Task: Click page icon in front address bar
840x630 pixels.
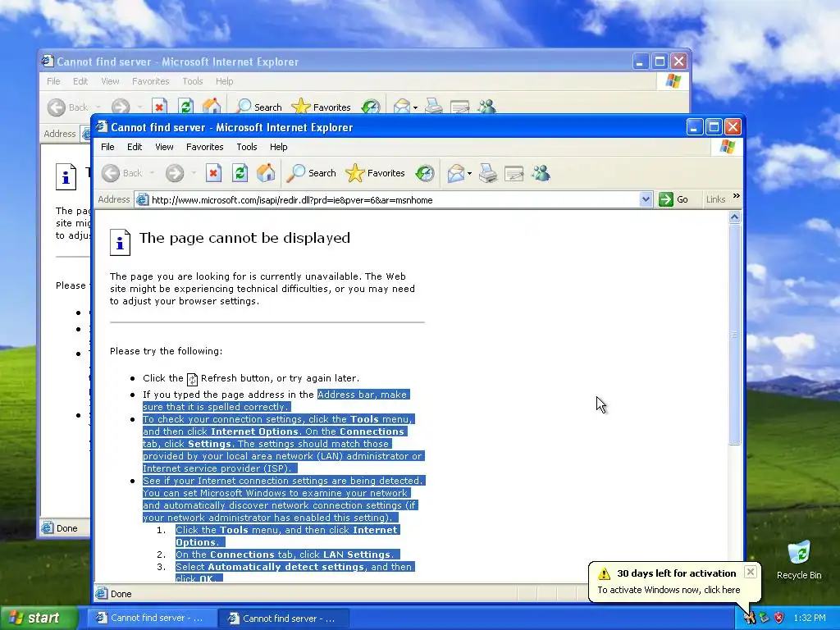Action: (x=142, y=200)
